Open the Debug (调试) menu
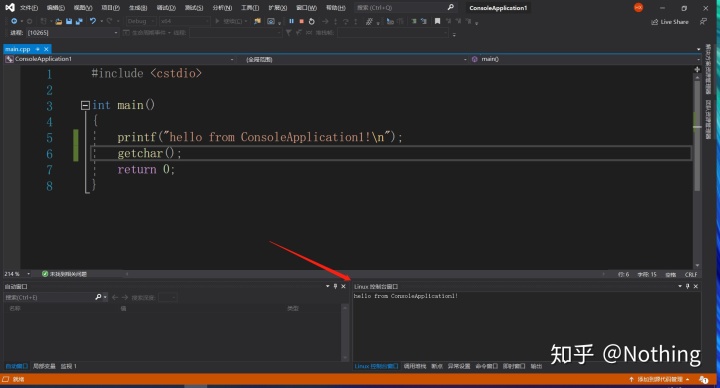720x388 pixels. point(166,8)
